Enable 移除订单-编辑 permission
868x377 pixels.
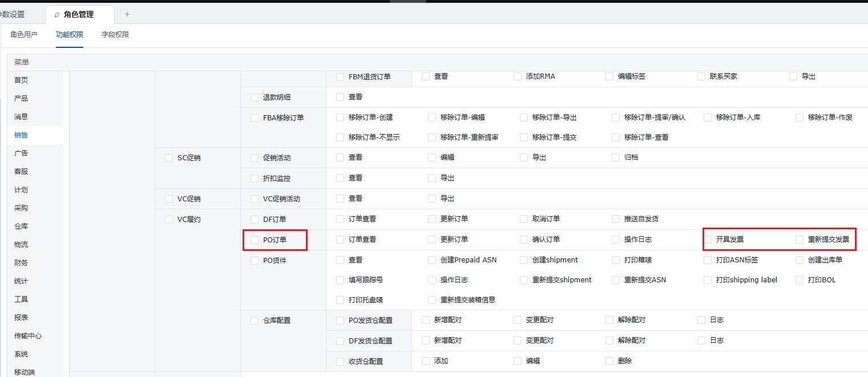(x=432, y=117)
